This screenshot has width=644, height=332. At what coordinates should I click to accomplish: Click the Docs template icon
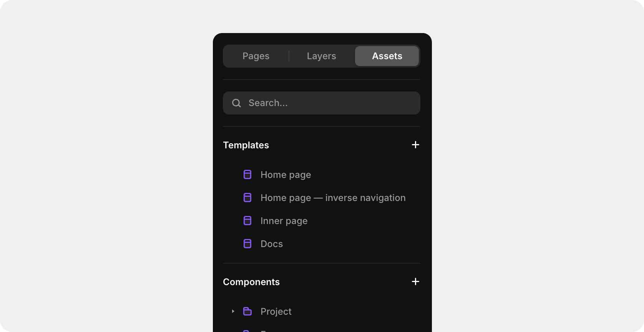pos(247,244)
